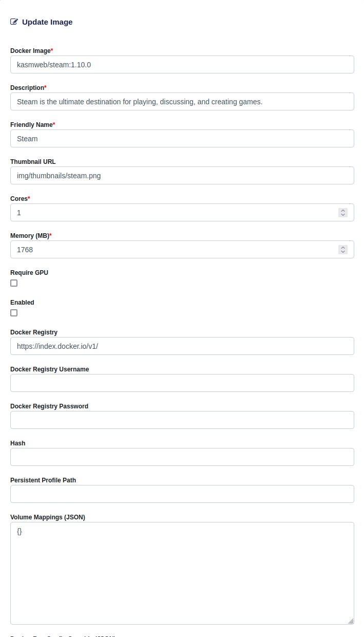Select the Hash input field
Image resolution: width=364 pixels, height=637 pixels.
(182, 457)
